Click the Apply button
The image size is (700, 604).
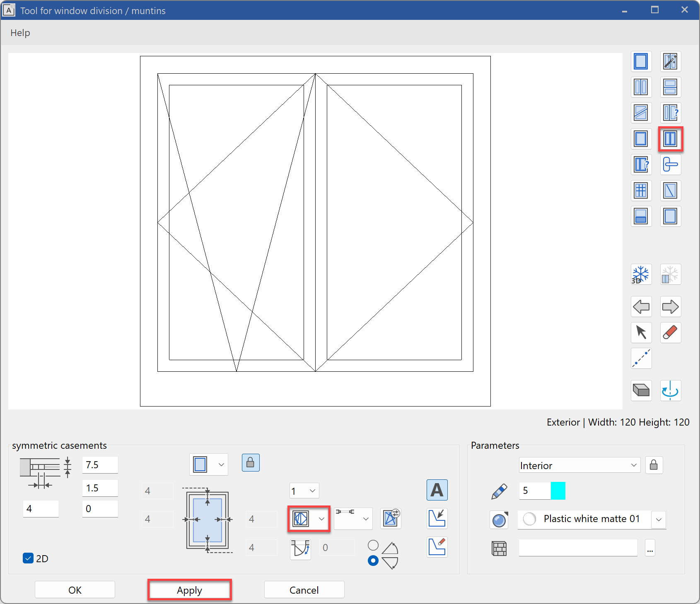189,590
